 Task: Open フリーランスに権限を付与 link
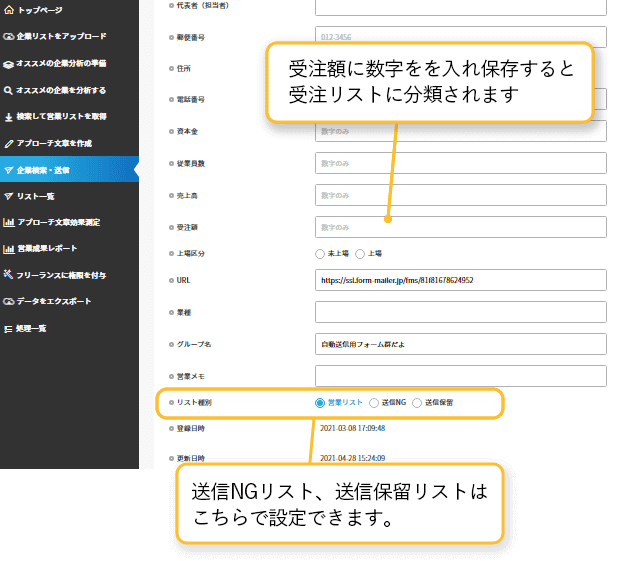61,275
